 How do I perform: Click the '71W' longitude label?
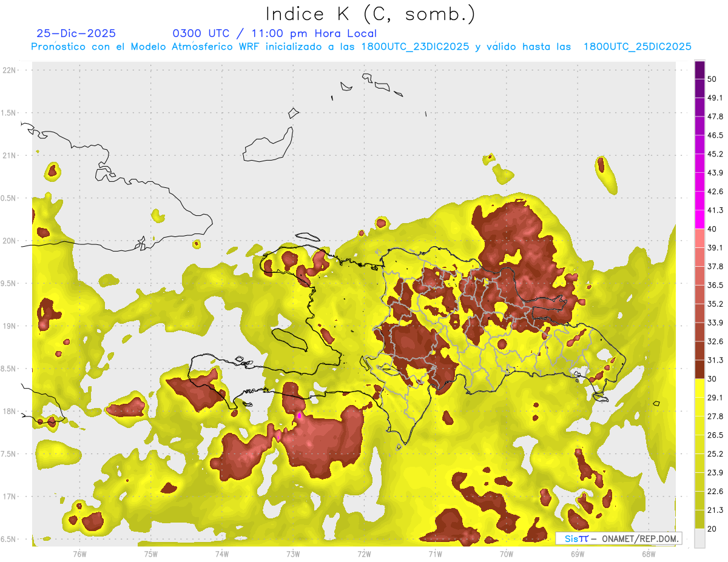[x=435, y=554]
